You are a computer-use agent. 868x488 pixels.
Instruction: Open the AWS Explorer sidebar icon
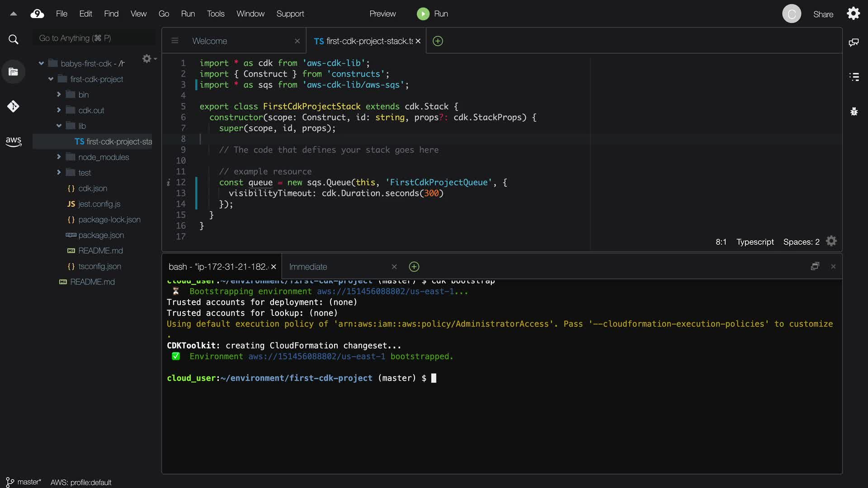click(14, 141)
